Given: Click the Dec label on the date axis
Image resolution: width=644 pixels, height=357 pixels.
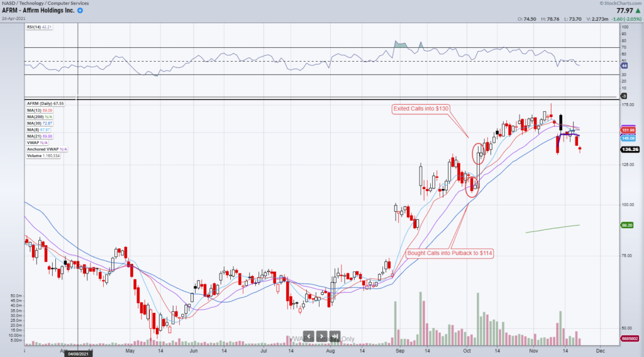Looking at the screenshot, I should [601, 351].
